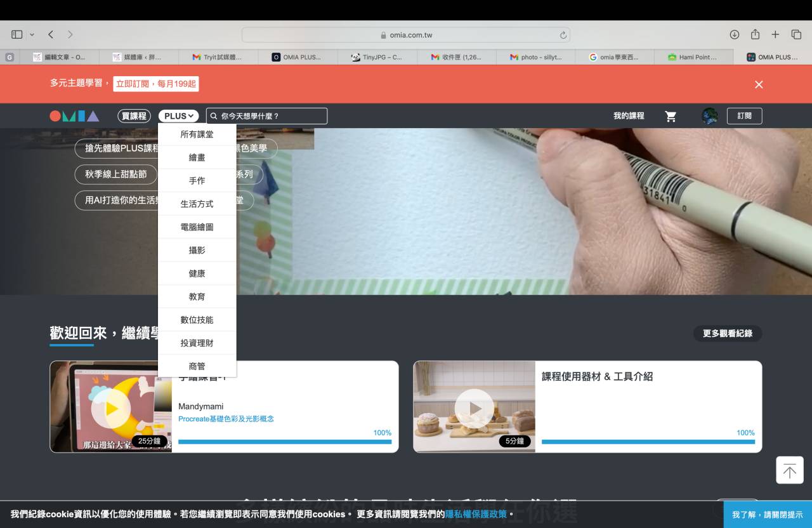Play the 課程使用器材 video thumbnail

click(474, 408)
